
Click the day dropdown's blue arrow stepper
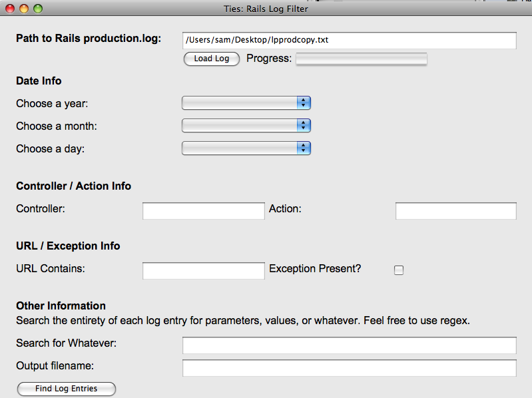[x=304, y=148]
